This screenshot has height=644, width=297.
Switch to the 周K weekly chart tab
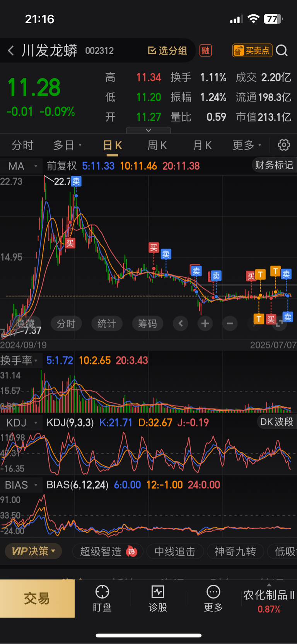(157, 145)
